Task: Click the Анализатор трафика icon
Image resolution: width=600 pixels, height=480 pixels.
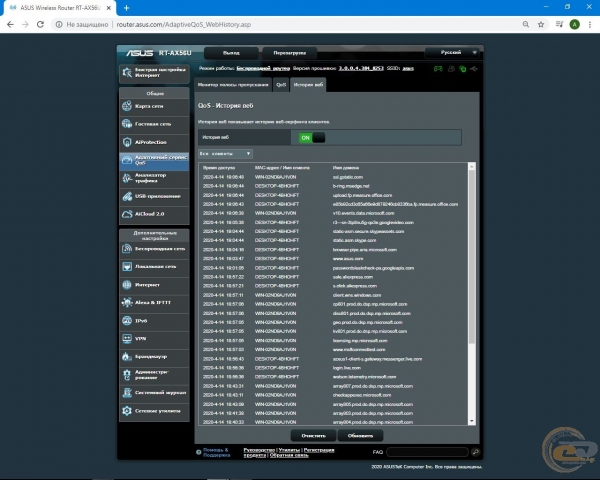Action: tap(127, 178)
